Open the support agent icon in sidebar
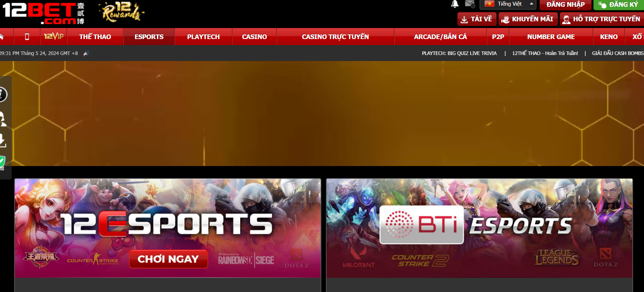Viewport: 644px width, 292px height. [3, 119]
